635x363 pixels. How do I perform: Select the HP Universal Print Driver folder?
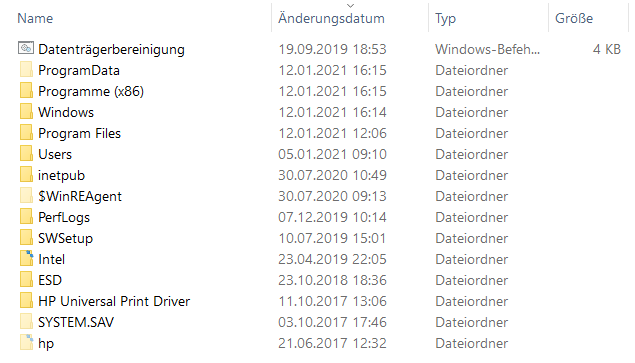[114, 301]
